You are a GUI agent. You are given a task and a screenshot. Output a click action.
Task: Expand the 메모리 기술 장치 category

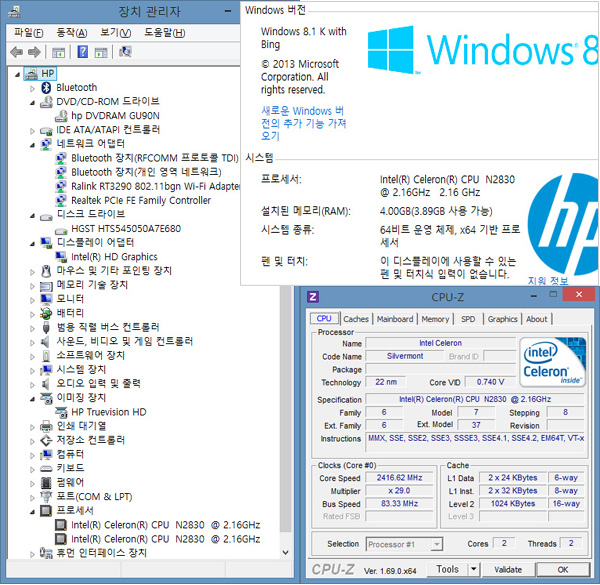(33, 286)
